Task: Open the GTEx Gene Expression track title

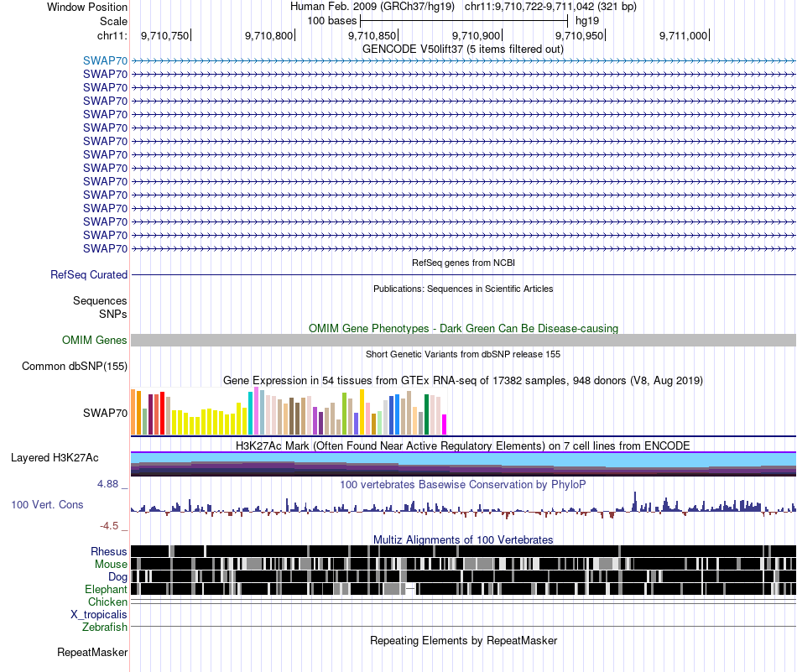Action: [x=463, y=381]
